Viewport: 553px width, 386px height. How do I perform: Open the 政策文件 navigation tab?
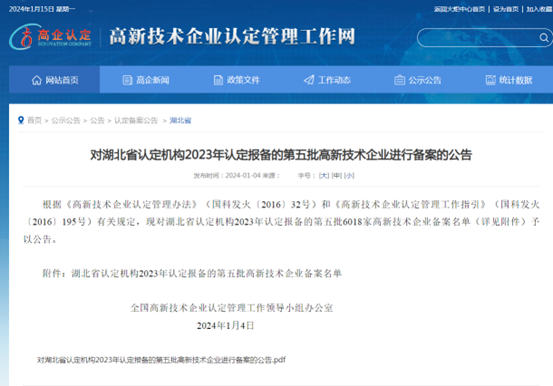click(x=237, y=80)
